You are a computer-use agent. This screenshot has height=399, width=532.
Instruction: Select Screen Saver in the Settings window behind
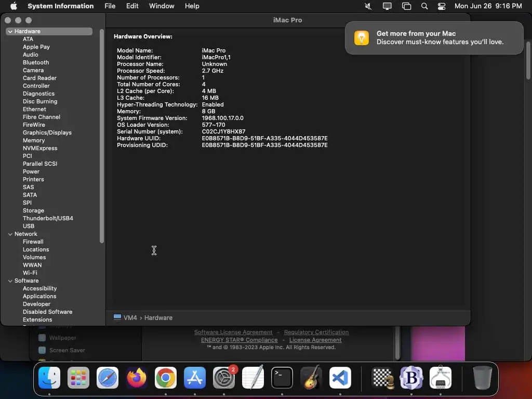[x=67, y=350]
